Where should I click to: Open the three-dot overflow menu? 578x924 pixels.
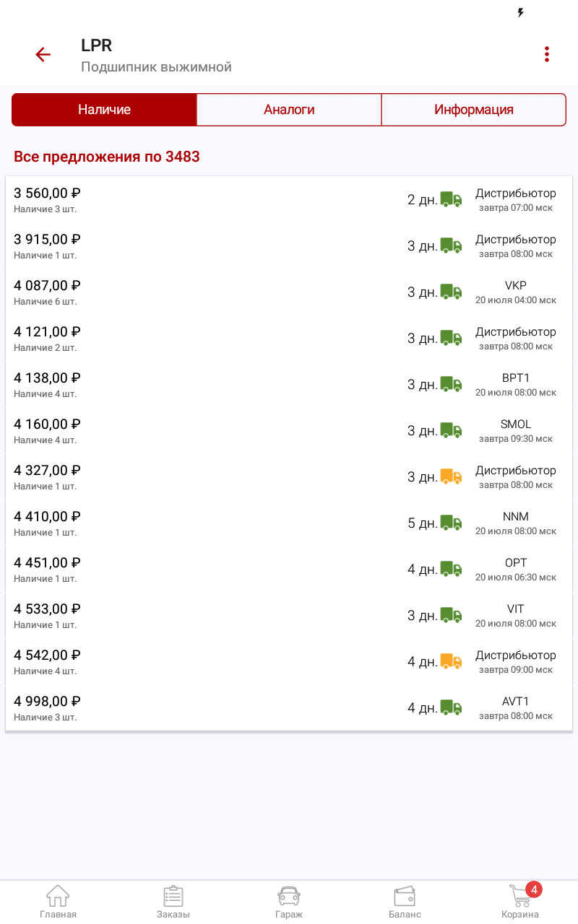pyautogui.click(x=547, y=55)
